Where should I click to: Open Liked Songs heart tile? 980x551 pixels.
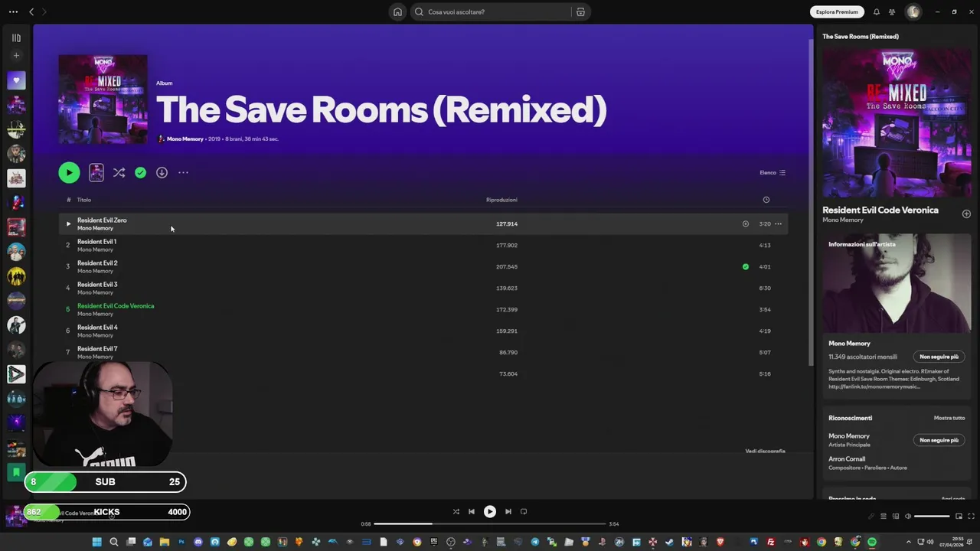(x=16, y=80)
